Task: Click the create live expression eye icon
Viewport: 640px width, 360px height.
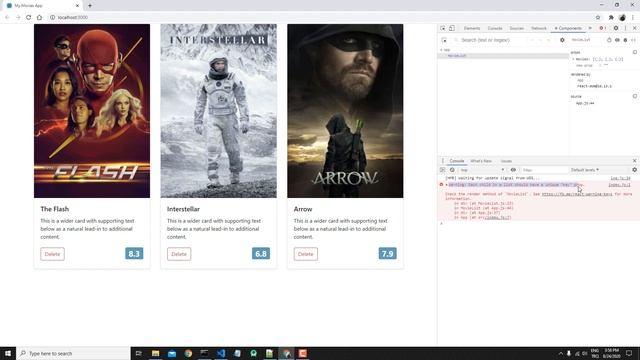Action: (x=513, y=170)
